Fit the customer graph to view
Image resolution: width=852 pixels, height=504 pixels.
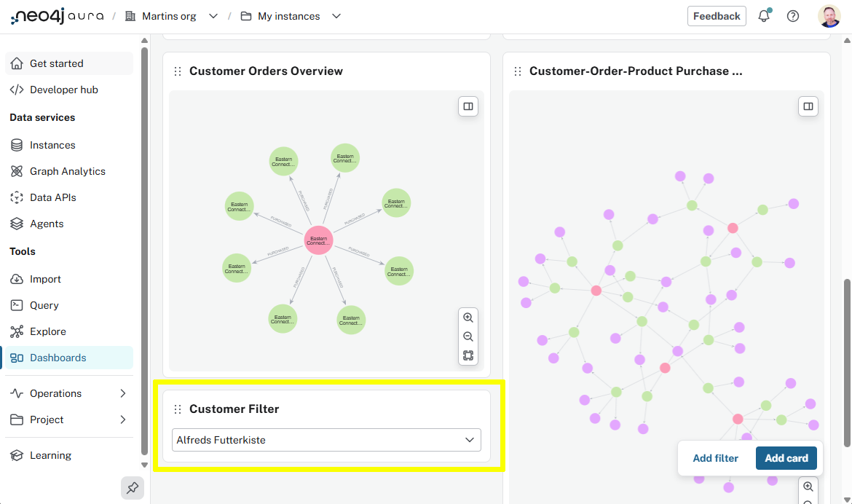tap(468, 355)
